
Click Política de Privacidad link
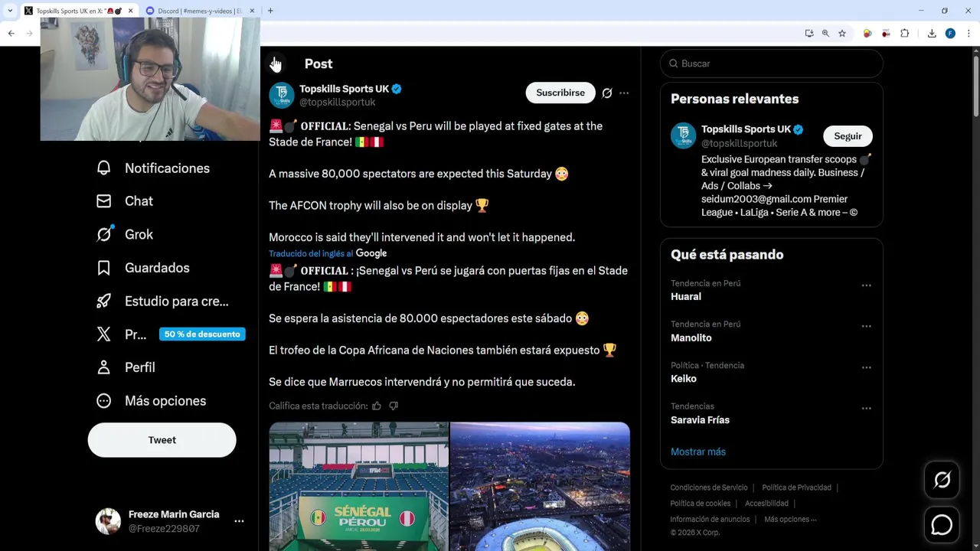click(796, 487)
